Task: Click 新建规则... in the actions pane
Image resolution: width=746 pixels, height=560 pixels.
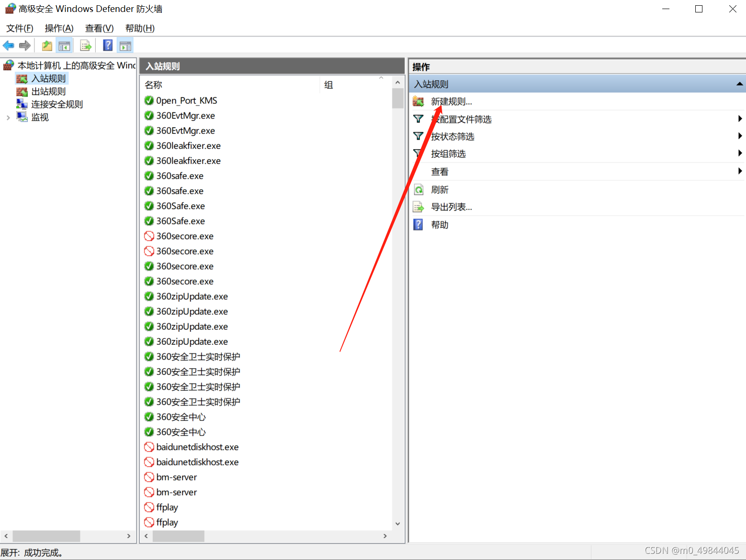Action: tap(451, 101)
